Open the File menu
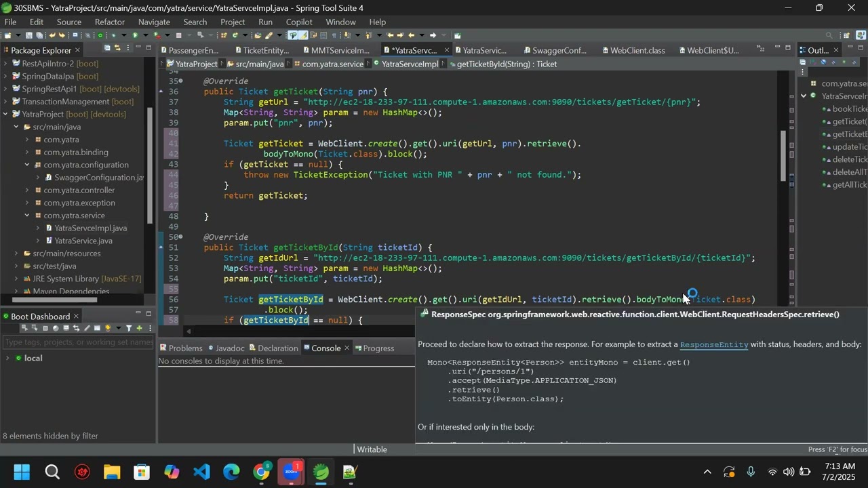The width and height of the screenshot is (868, 488). click(x=10, y=22)
